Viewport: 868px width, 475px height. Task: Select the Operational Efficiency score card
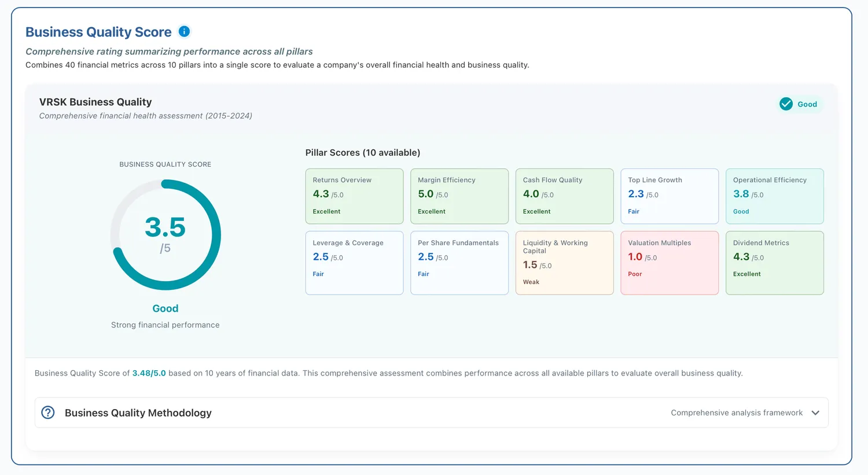(x=775, y=196)
